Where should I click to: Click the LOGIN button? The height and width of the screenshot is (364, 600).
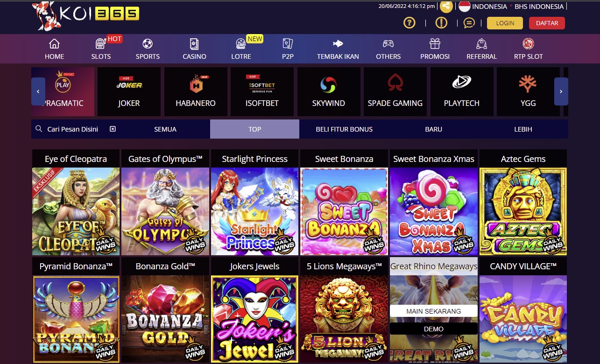505,23
